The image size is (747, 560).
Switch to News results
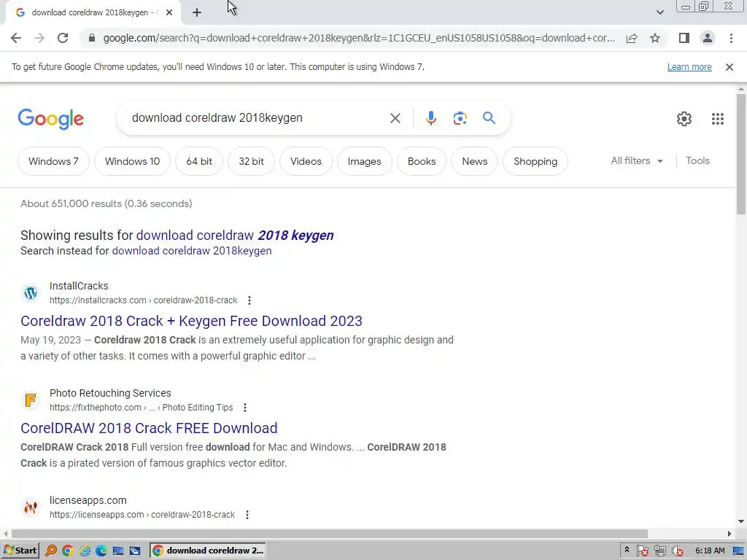[474, 161]
